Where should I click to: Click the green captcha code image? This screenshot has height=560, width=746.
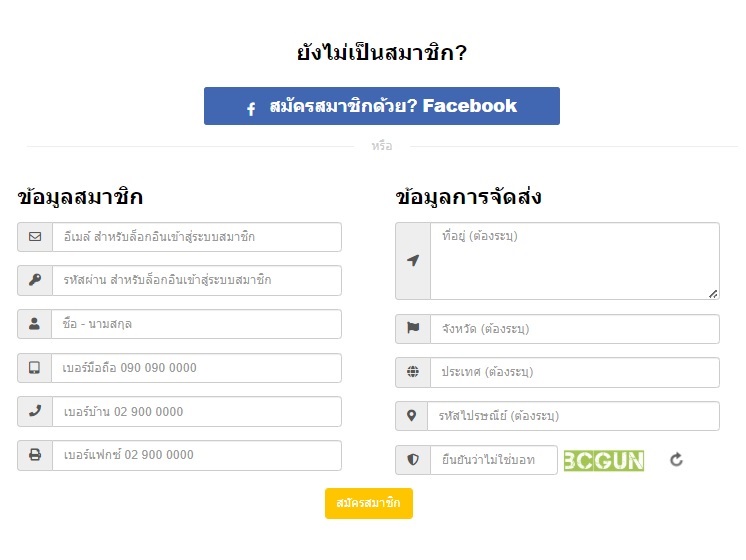tap(604, 460)
